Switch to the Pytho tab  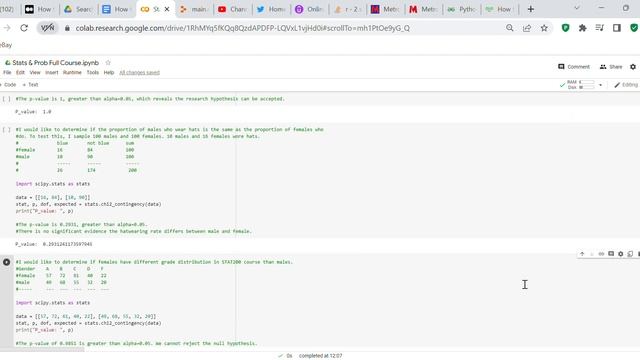coord(461,9)
